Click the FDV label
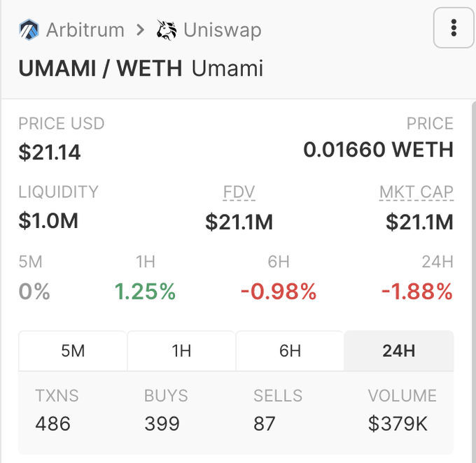Image resolution: width=476 pixels, height=463 pixels. [239, 192]
